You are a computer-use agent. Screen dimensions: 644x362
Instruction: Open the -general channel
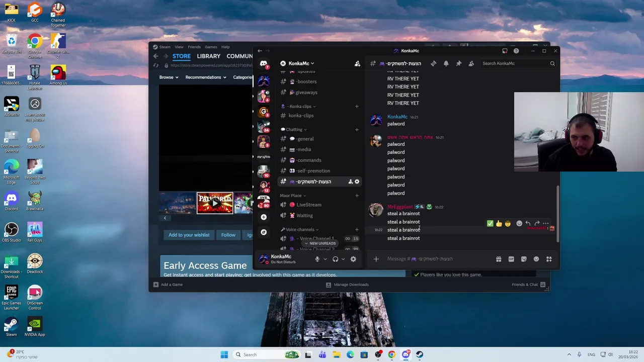point(318,139)
